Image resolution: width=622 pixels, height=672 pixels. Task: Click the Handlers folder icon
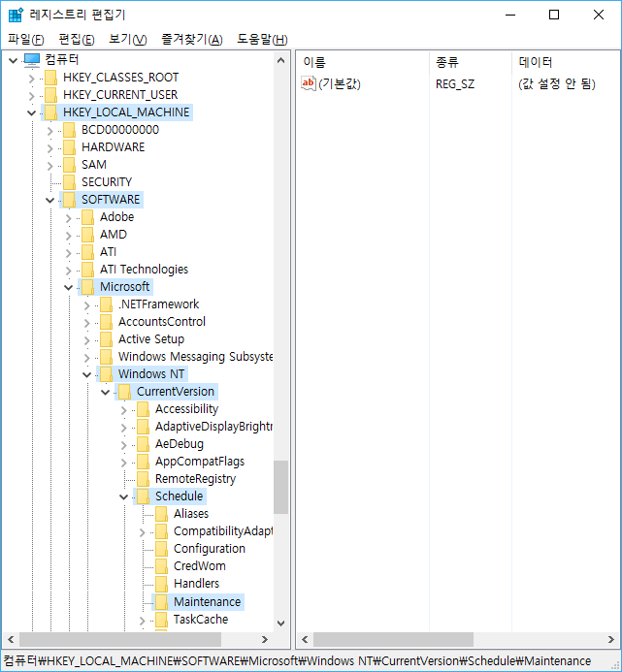coord(161,584)
